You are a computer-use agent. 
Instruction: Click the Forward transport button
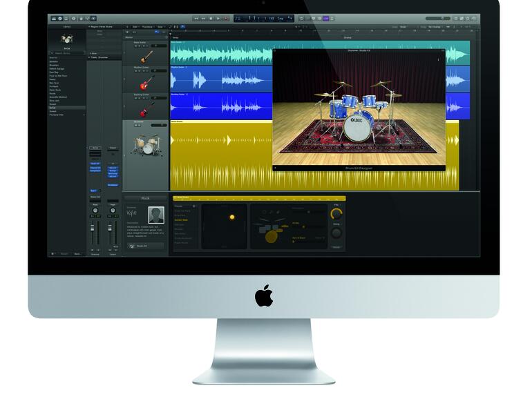click(203, 19)
